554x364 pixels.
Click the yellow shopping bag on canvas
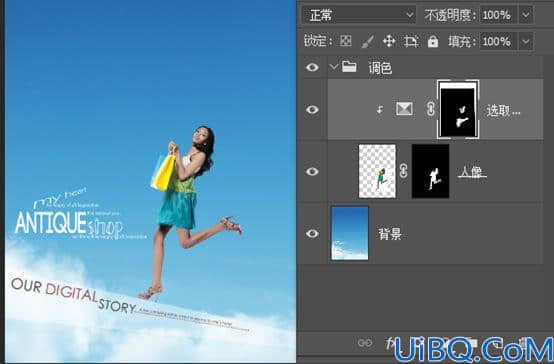[x=163, y=172]
